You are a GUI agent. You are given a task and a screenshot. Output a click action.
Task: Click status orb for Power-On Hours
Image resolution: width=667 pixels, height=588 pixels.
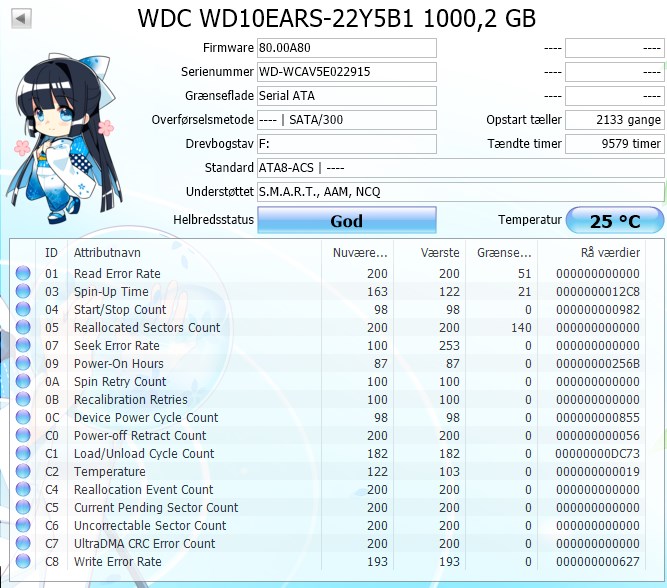click(23, 363)
